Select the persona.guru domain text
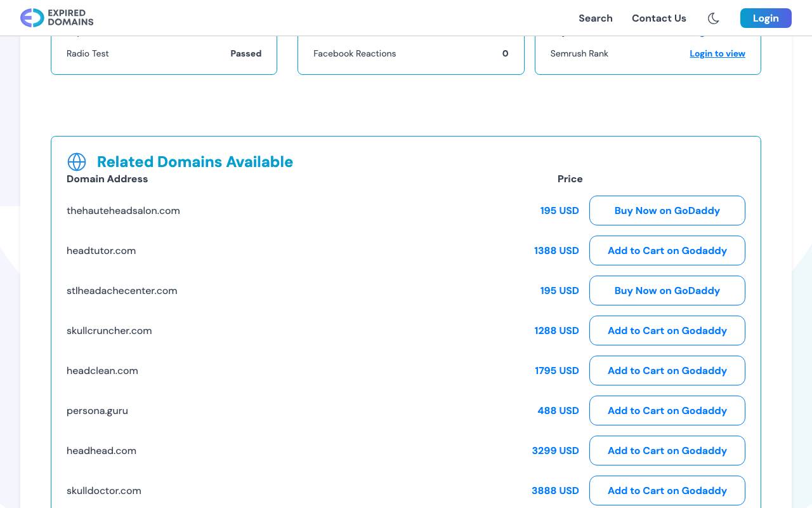 (97, 411)
